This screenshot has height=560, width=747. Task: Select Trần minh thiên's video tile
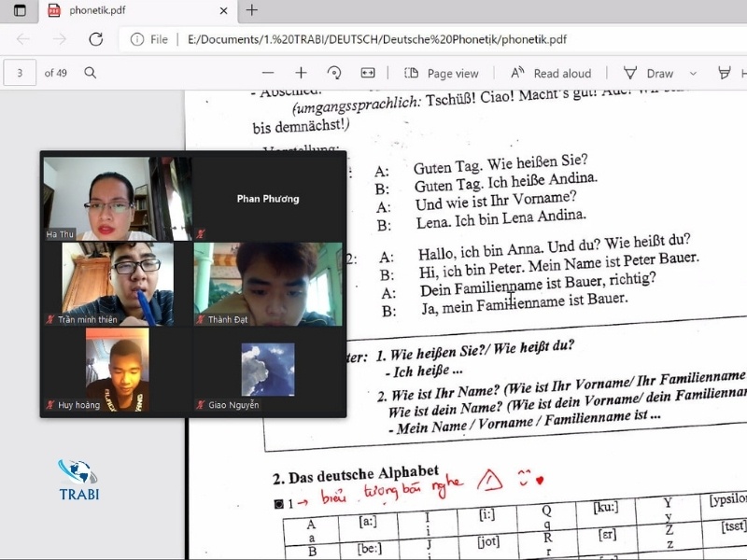pyautogui.click(x=119, y=285)
